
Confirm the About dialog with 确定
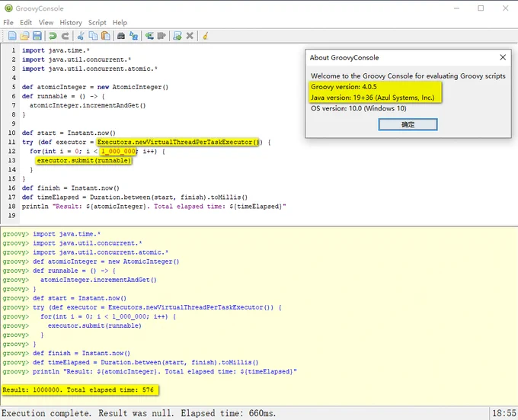click(x=408, y=124)
